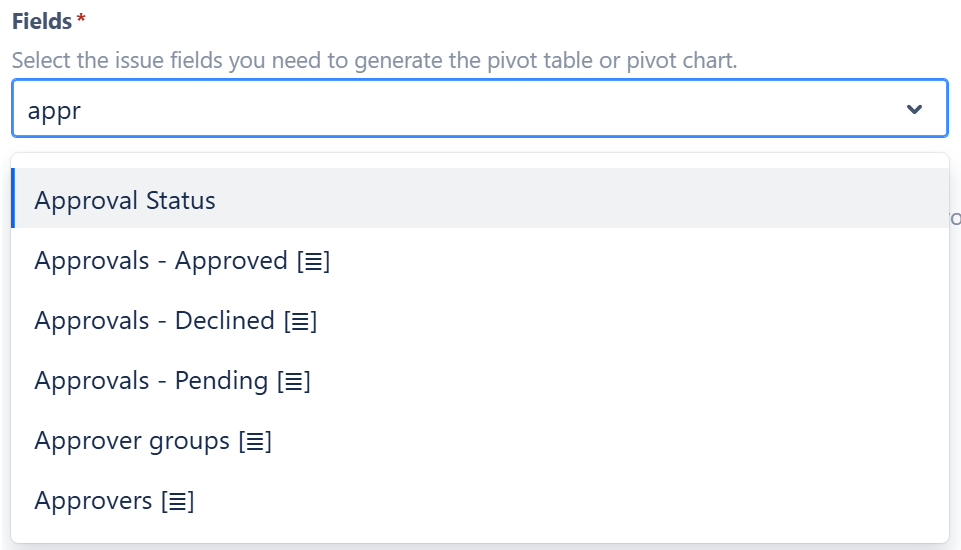Click the list icon beside Approver groups
961x550 pixels.
pyautogui.click(x=255, y=442)
